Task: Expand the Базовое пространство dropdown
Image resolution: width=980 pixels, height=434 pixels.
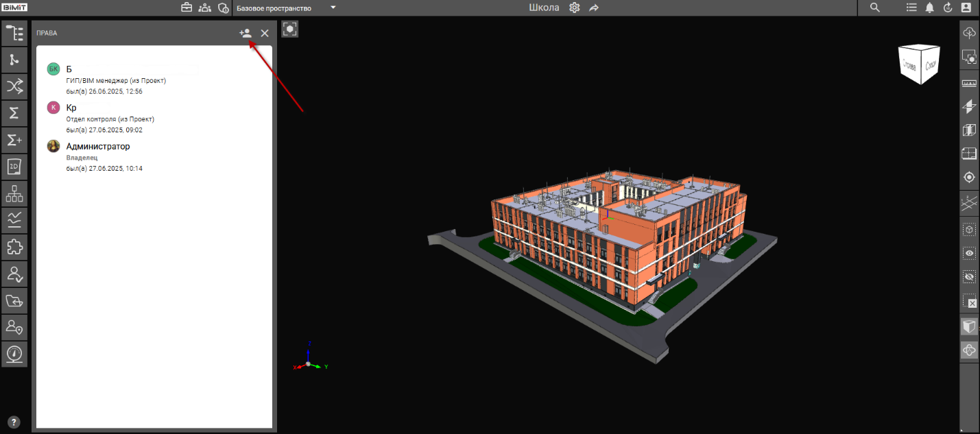Action: [x=333, y=8]
